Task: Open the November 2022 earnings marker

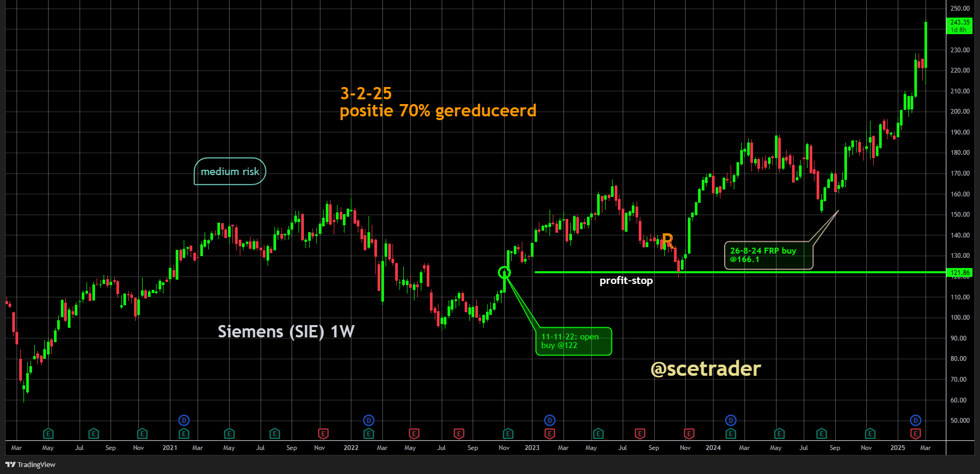Action: 508,433
